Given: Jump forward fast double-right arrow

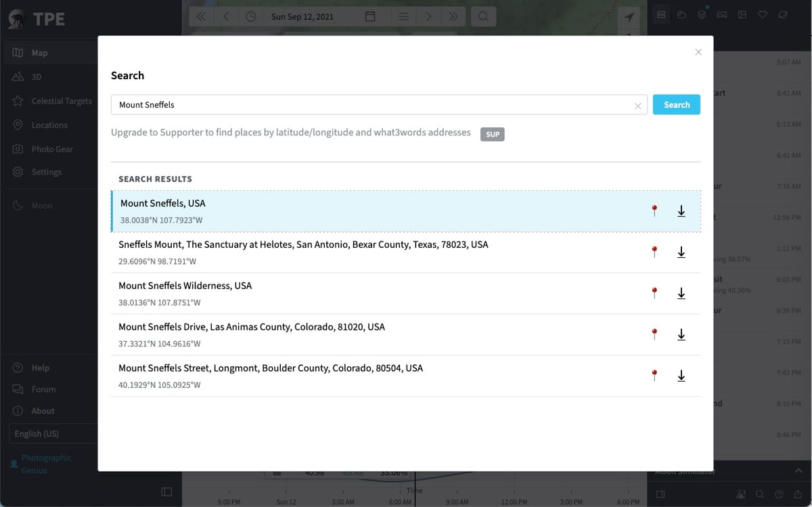Looking at the screenshot, I should 453,17.
